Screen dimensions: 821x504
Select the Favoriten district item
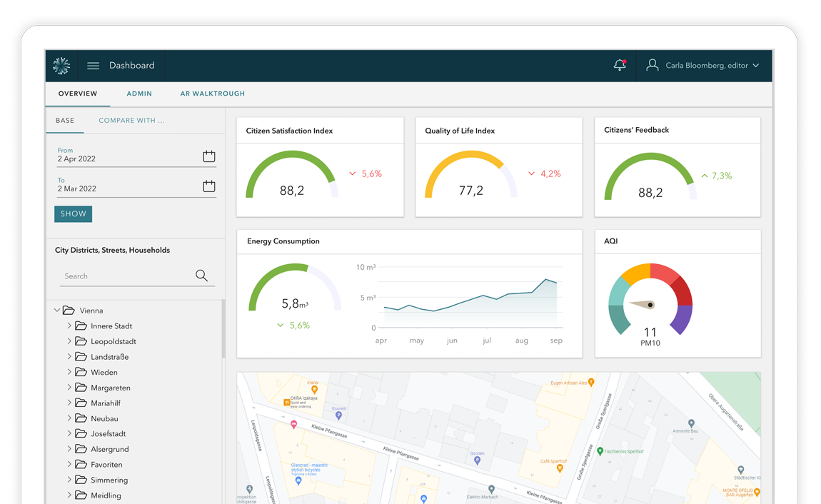pos(106,464)
